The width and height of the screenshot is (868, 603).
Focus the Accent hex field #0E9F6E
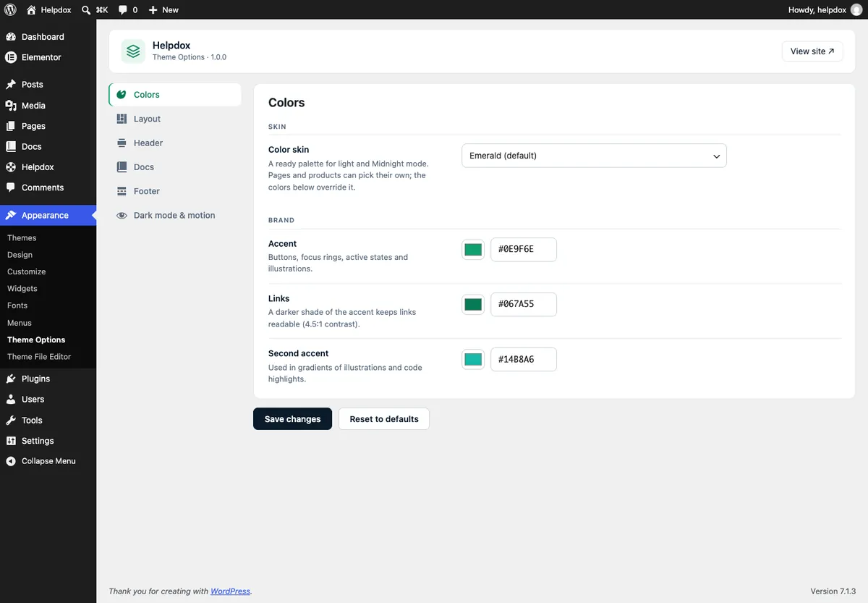click(x=524, y=250)
